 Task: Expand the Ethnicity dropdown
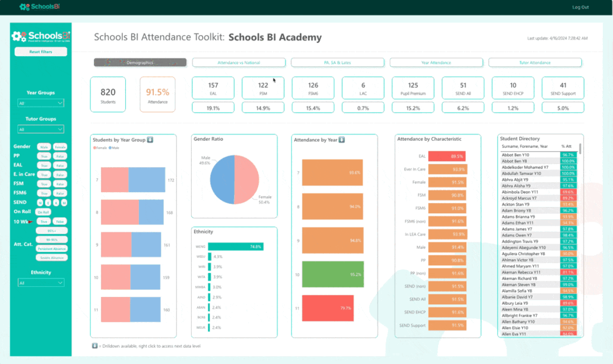click(x=41, y=283)
